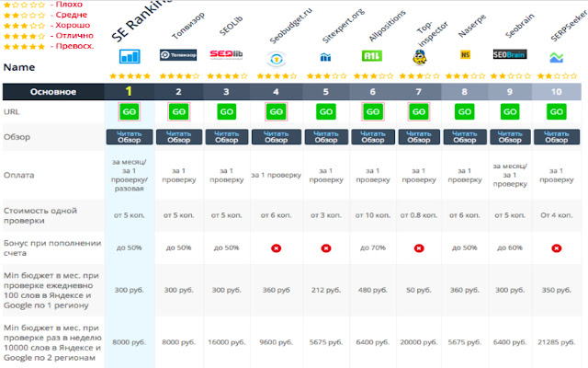Click '50 руб.' budget cell
Viewport: 588px width, 368px height.
tap(419, 291)
